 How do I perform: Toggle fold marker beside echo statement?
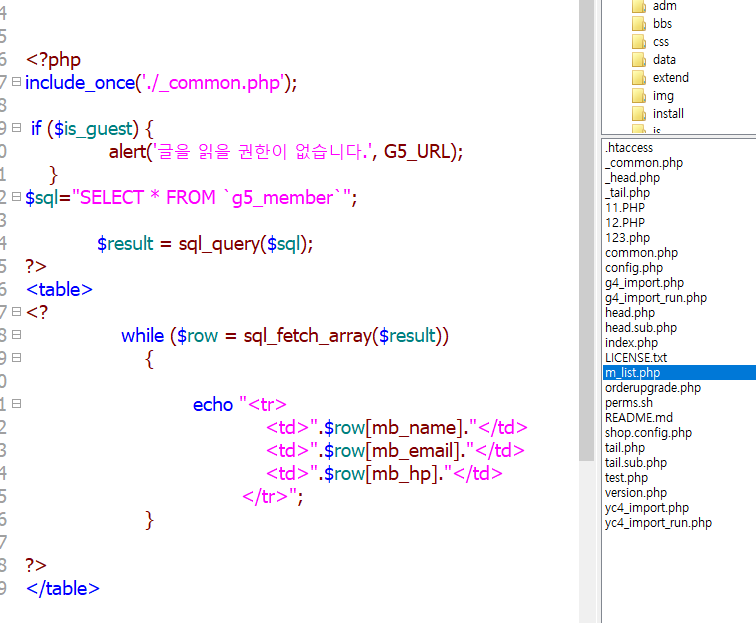pos(16,405)
